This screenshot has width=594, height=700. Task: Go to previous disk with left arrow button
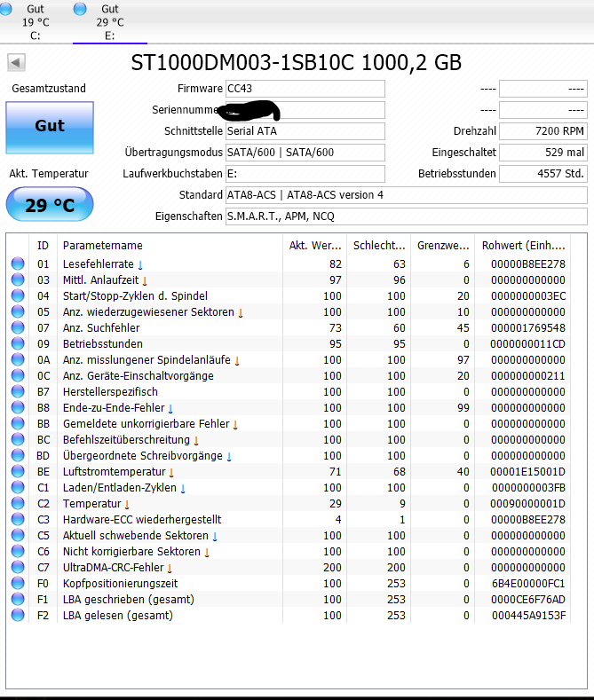pyautogui.click(x=17, y=62)
